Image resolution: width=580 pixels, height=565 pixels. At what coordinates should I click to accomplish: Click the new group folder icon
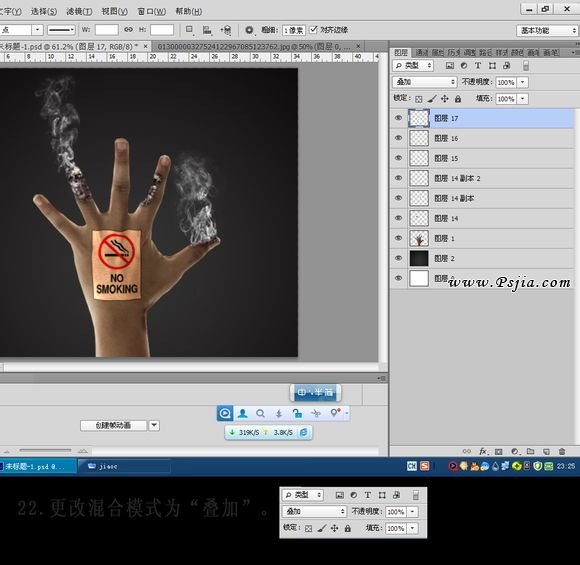coord(531,451)
